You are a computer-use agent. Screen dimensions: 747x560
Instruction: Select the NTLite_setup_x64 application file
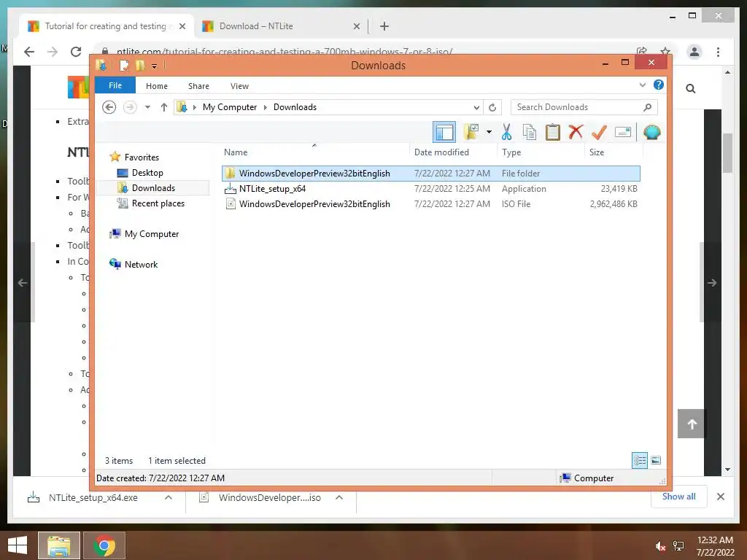(x=430, y=189)
